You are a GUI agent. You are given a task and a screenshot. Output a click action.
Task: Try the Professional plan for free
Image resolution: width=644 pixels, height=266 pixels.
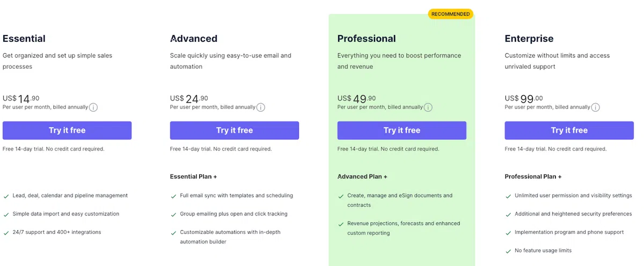(401, 130)
